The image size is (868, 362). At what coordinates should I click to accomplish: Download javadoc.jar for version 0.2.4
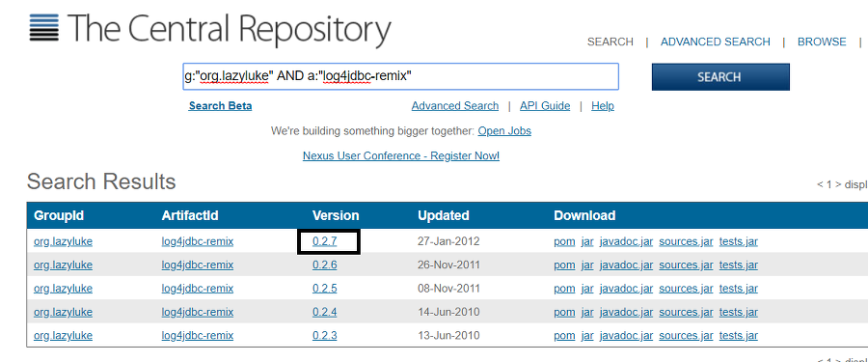point(626,312)
